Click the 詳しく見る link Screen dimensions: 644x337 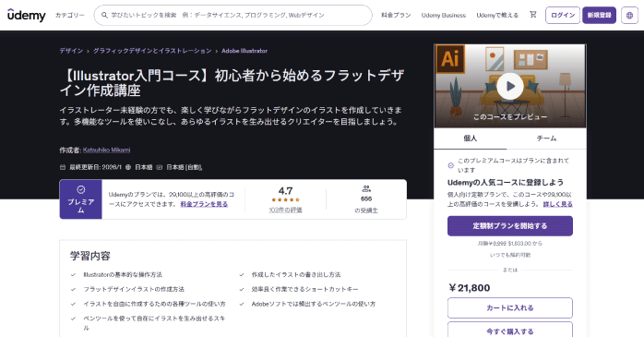pyautogui.click(x=558, y=204)
